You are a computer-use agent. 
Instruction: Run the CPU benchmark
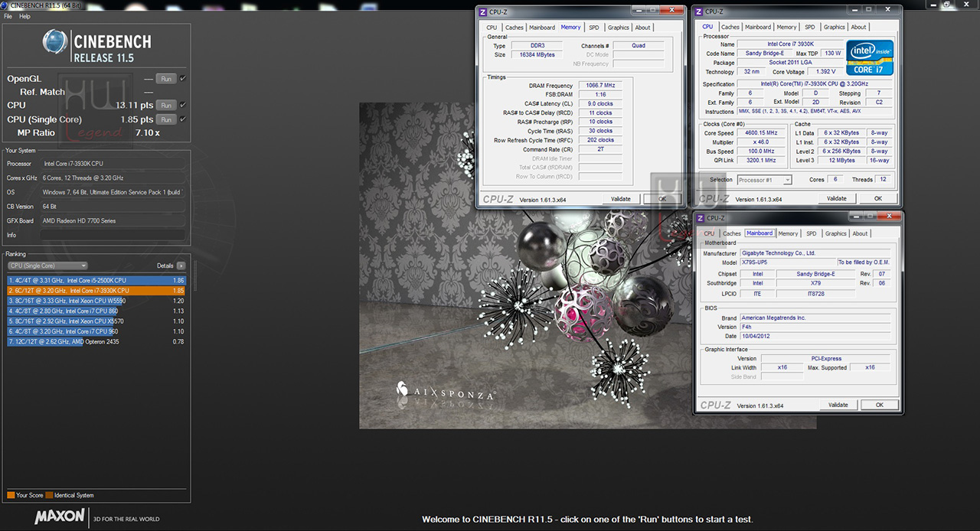[165, 105]
